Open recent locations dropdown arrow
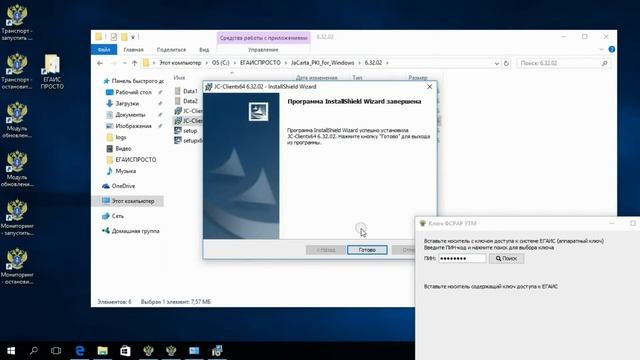 tap(124, 63)
